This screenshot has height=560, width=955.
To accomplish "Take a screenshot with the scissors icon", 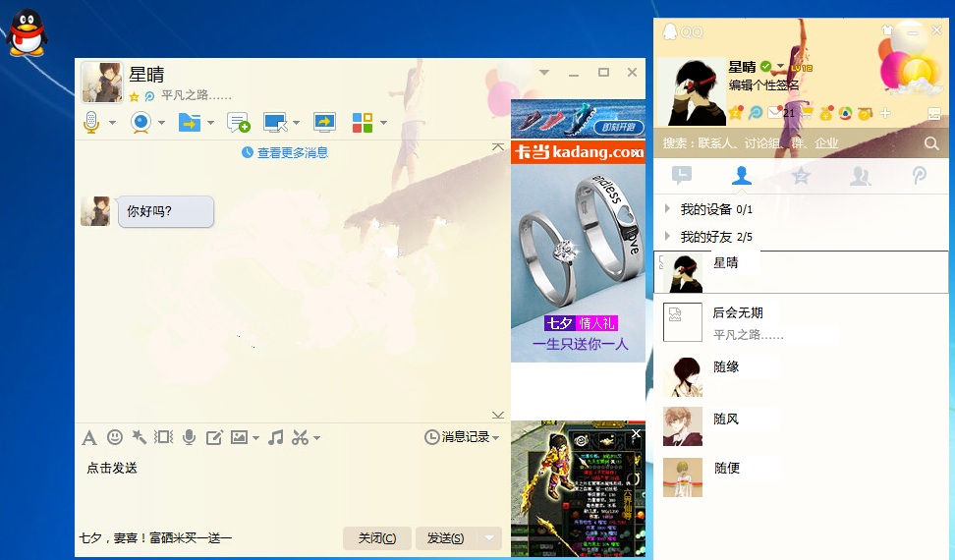I will tap(301, 437).
